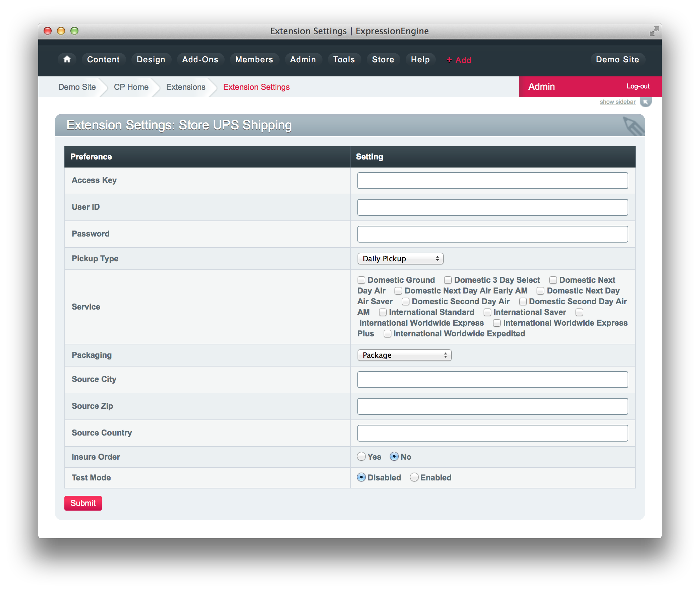The width and height of the screenshot is (700, 591).
Task: Click the Demo Site button in the top navigation bar
Action: [618, 59]
